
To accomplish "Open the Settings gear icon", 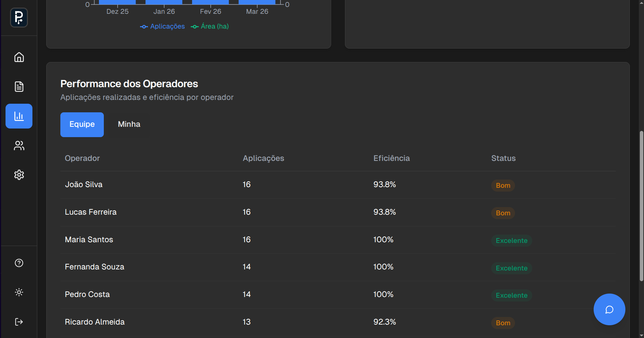I will coord(19,175).
